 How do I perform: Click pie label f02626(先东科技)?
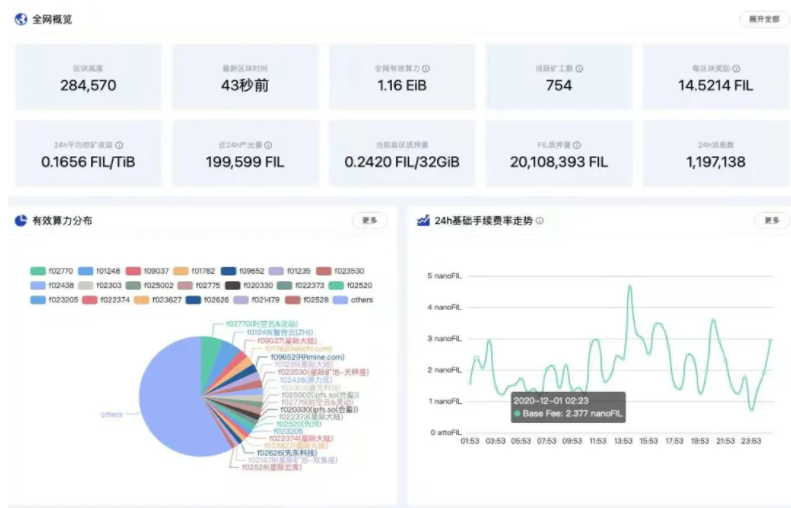click(x=287, y=453)
